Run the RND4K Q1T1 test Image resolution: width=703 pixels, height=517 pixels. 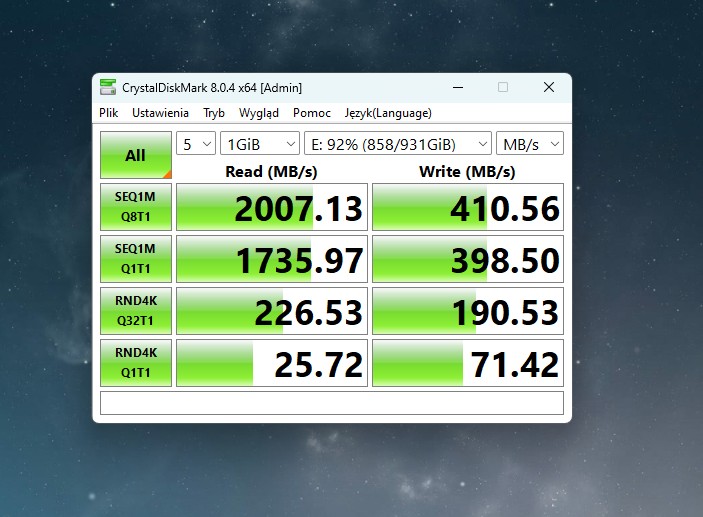[136, 363]
